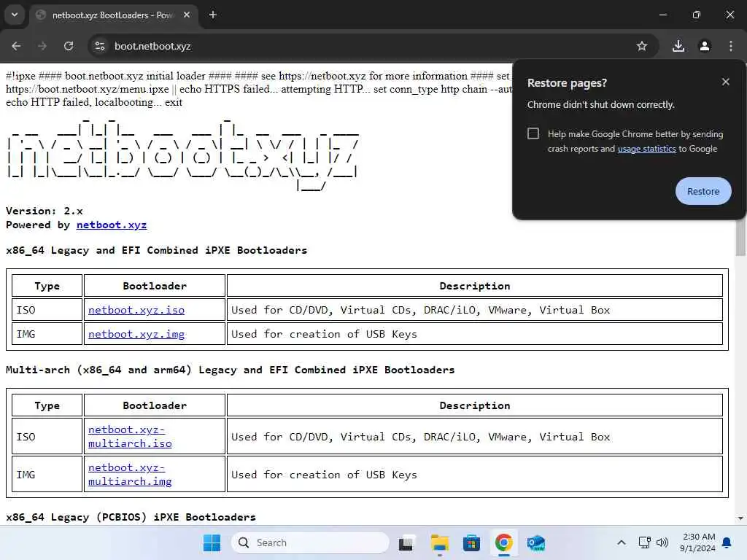Select the netboot.xyz BootLoaders tab
The image size is (747, 560).
tap(112, 15)
